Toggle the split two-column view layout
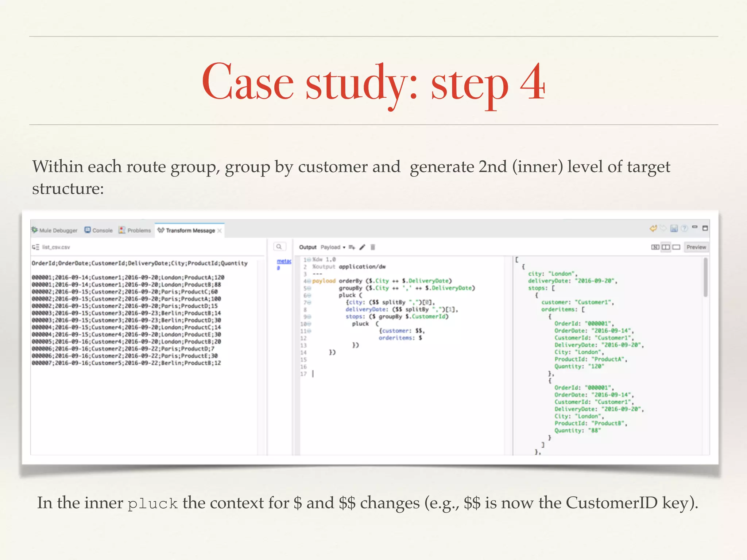 click(666, 247)
